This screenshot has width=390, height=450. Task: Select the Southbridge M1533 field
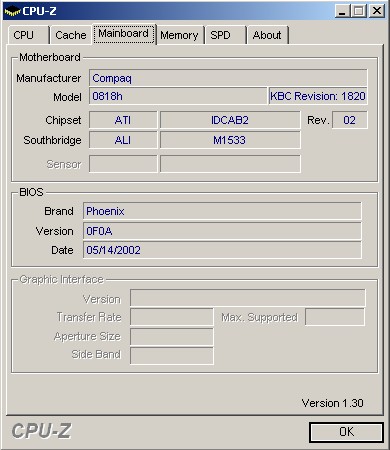[x=230, y=140]
